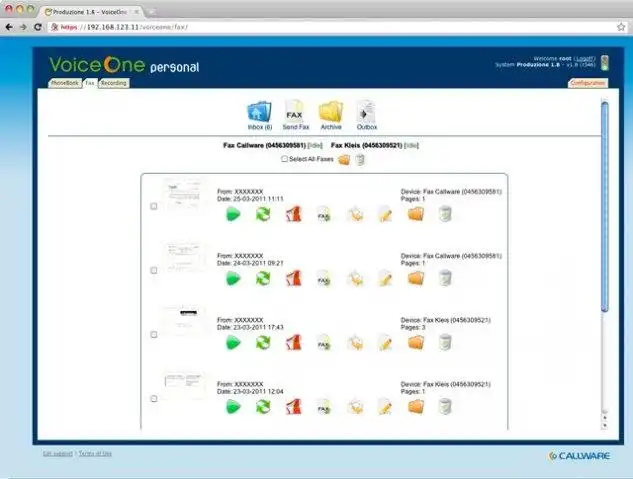Delete the 24-03-2011 09:21 fax with trash bin
The image size is (633, 479).
pos(445,278)
